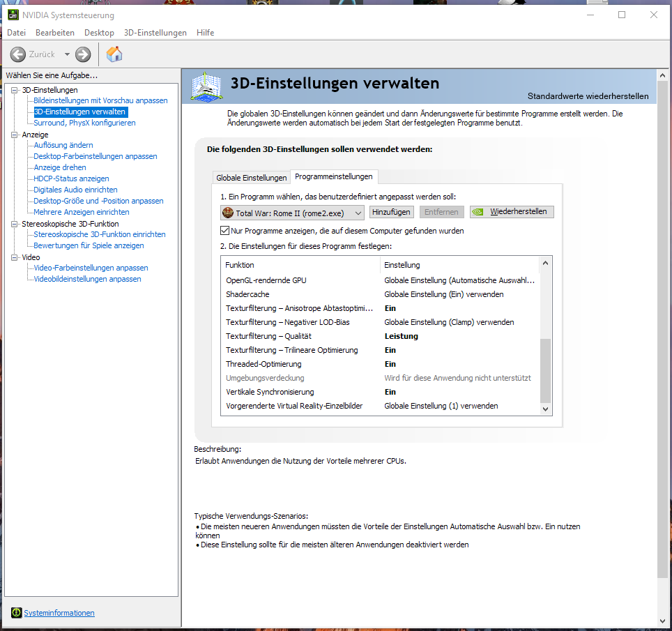The image size is (672, 631).
Task: Open the Hilfe menu
Action: click(205, 33)
